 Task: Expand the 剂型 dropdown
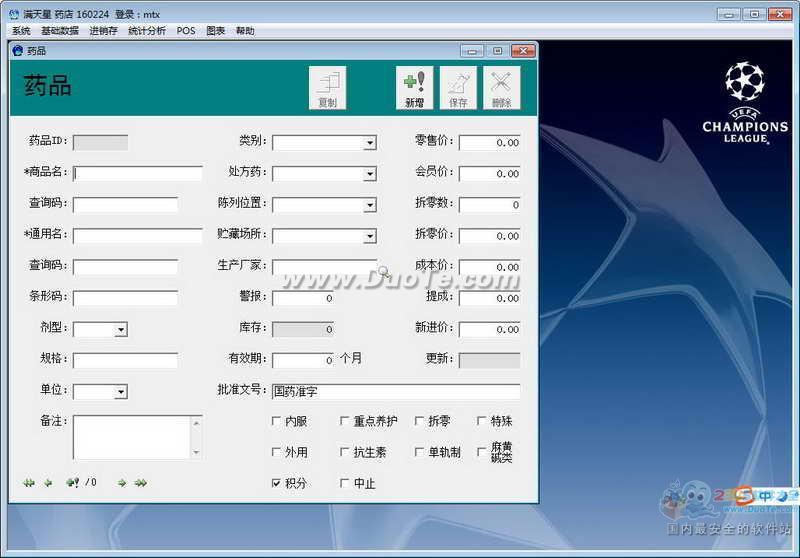tap(121, 329)
